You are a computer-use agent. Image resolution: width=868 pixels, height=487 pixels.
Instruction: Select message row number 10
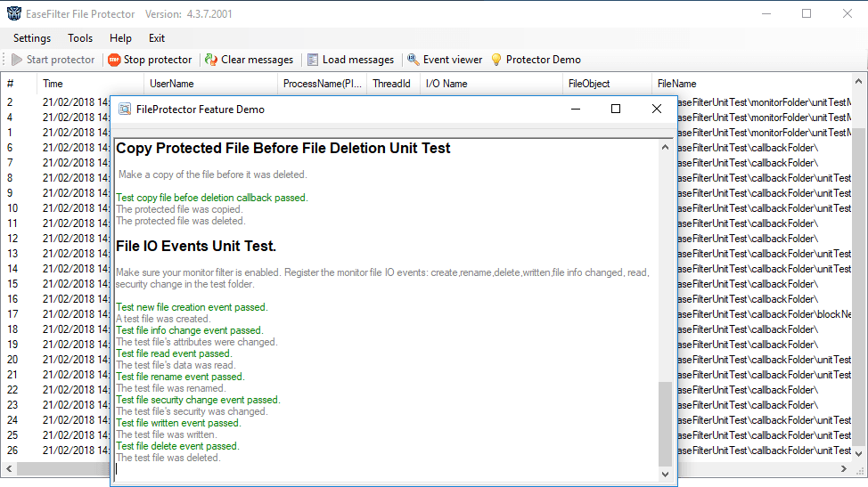[x=12, y=207]
